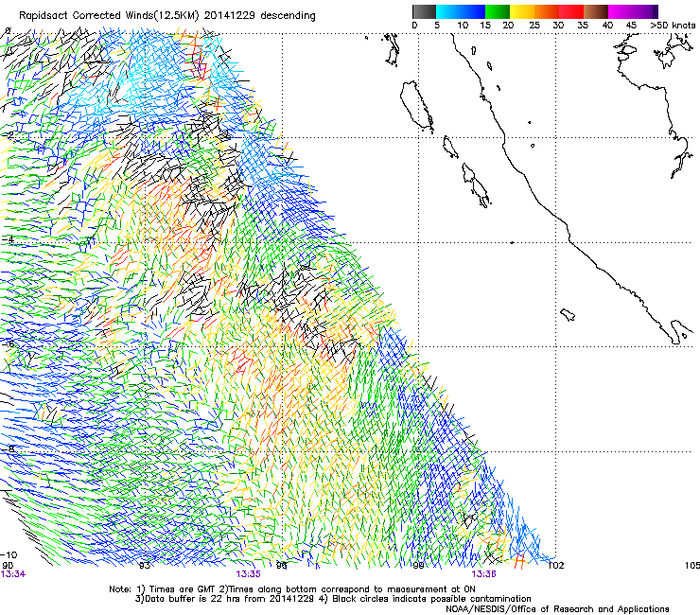Click the 'NOAA/NESDIS/Office of Research and Applications' credit
Image resolution: width=700 pixels, height=615 pixels.
click(557, 609)
